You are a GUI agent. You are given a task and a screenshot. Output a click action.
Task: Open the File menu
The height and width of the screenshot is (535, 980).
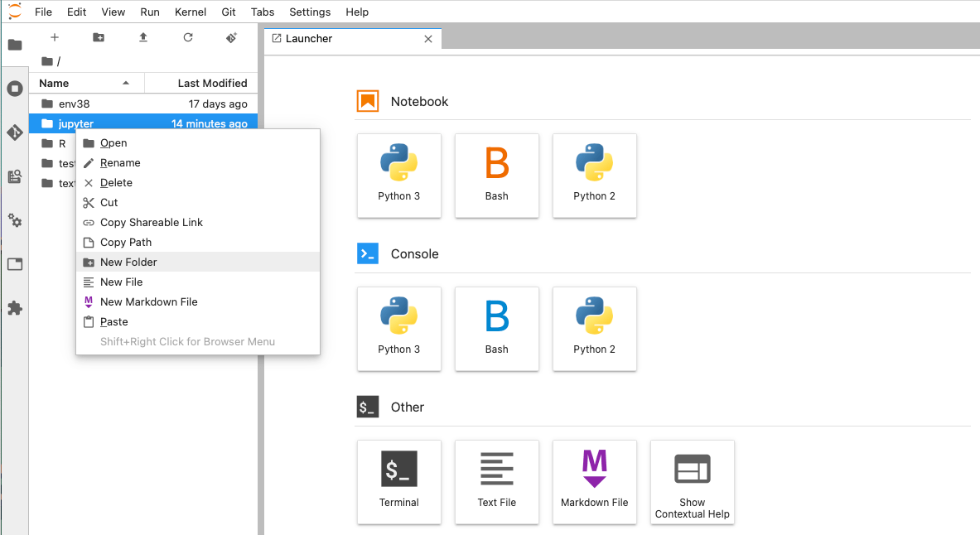click(x=43, y=12)
